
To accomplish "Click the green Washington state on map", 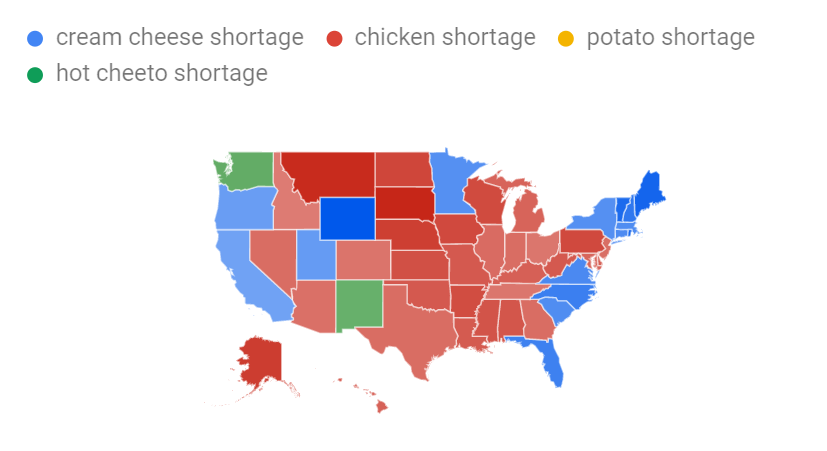I will click(x=248, y=170).
